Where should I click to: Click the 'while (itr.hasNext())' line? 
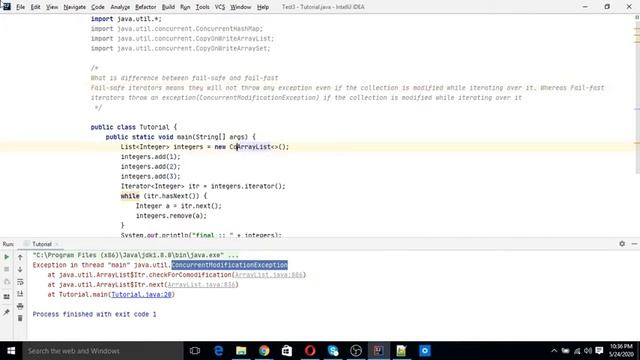pos(164,196)
